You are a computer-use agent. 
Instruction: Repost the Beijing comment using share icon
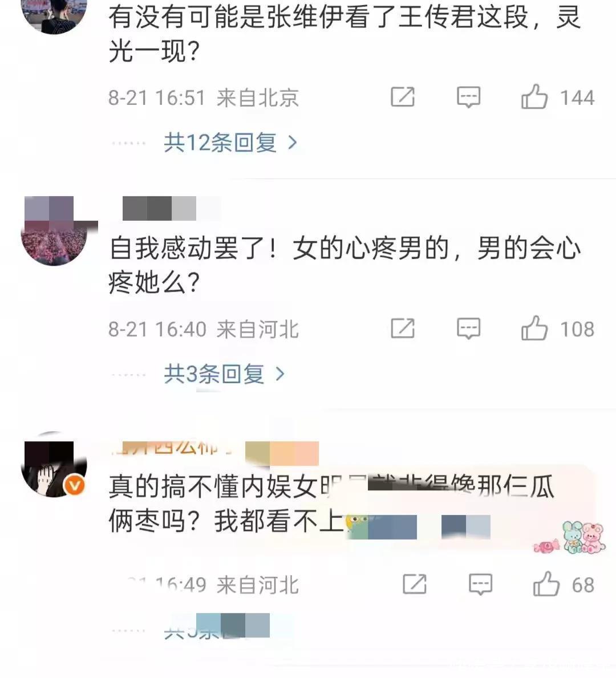point(403,97)
